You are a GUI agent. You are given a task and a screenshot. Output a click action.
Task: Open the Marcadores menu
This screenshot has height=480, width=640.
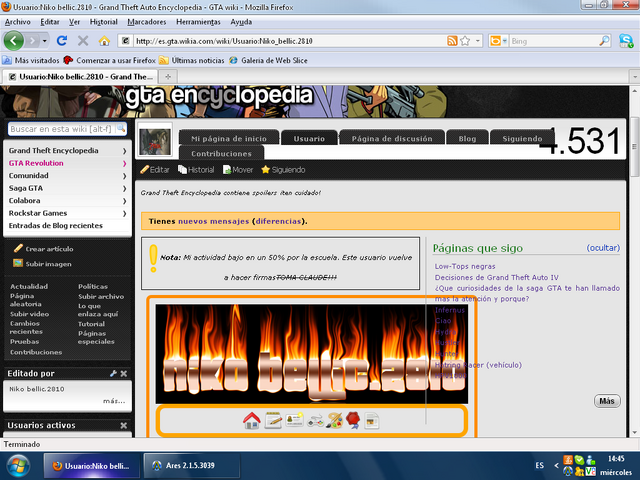pyautogui.click(x=147, y=22)
